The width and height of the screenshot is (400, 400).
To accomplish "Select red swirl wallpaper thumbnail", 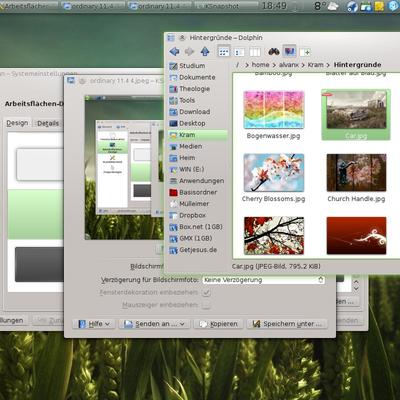I will [x=356, y=236].
